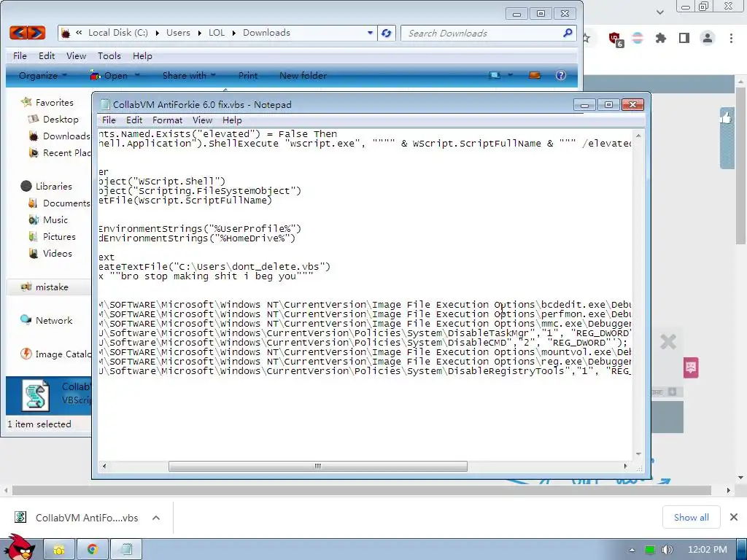The height and width of the screenshot is (560, 747).
Task: Open the Notepad title bar document icon
Action: click(x=105, y=105)
